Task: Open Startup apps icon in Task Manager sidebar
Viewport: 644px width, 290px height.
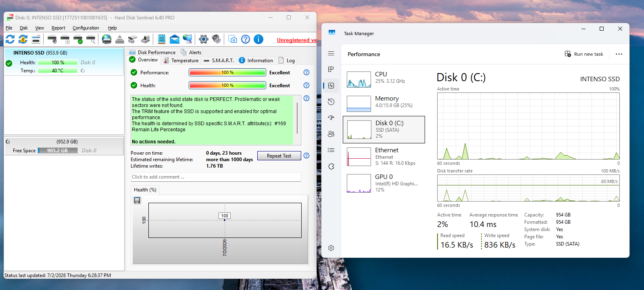Action: [x=331, y=118]
